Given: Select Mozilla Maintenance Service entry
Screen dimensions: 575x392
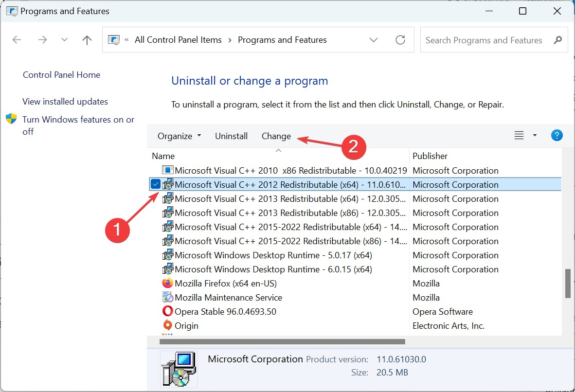Looking at the screenshot, I should [229, 297].
